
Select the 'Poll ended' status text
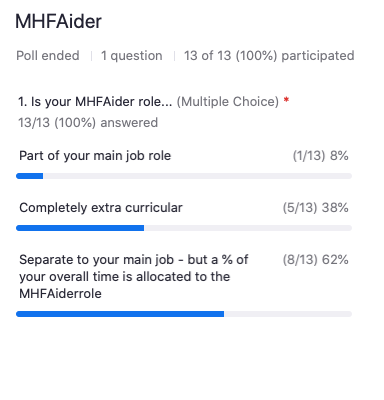48,56
